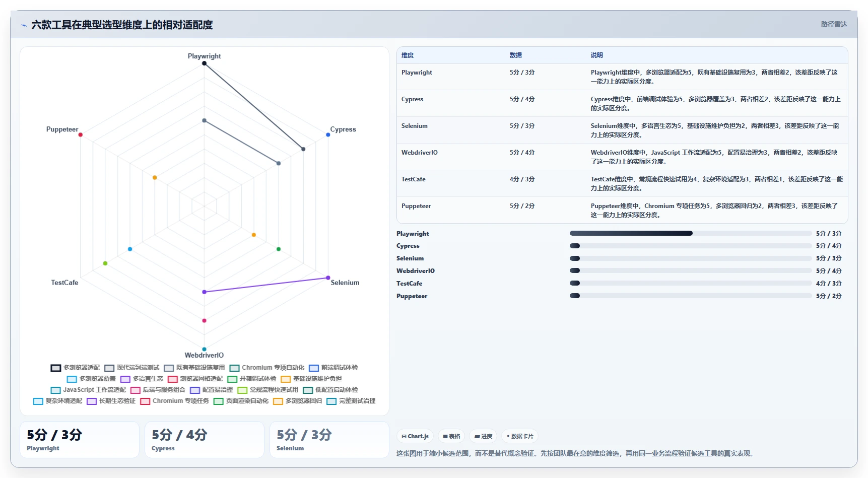Hide the 既有基础设施复用 dataset in the legend
868x478 pixels.
pos(194,368)
